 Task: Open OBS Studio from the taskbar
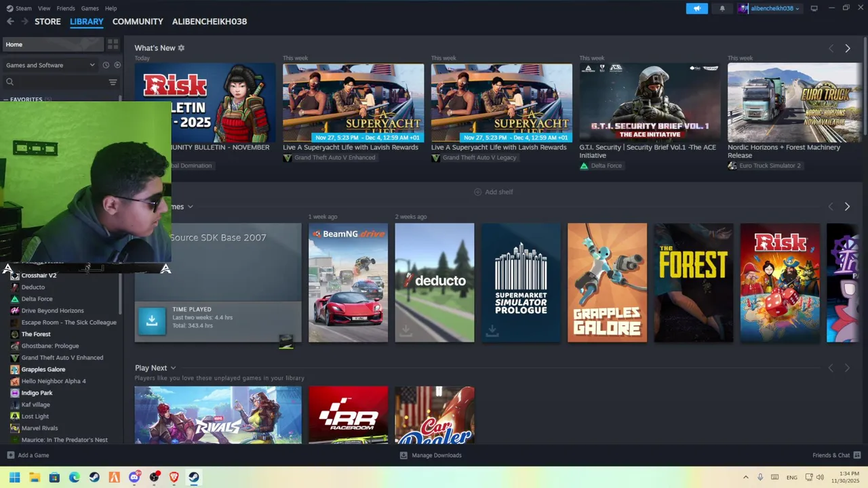155,477
